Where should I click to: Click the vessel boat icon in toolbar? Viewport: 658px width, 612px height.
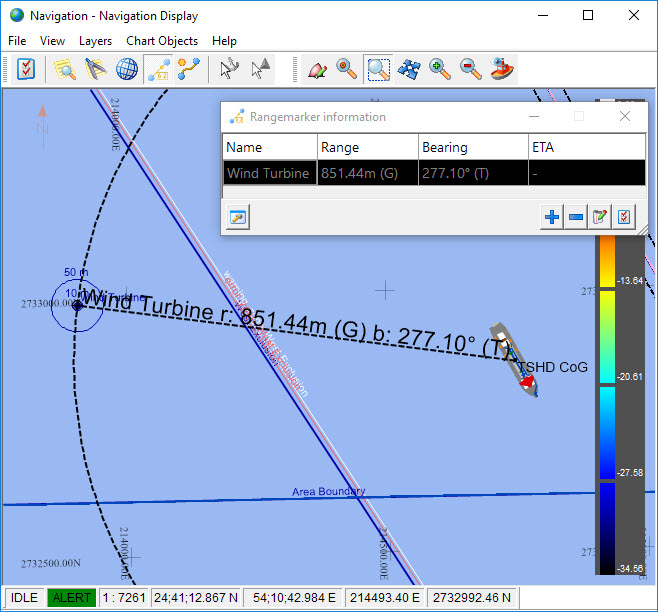point(502,69)
